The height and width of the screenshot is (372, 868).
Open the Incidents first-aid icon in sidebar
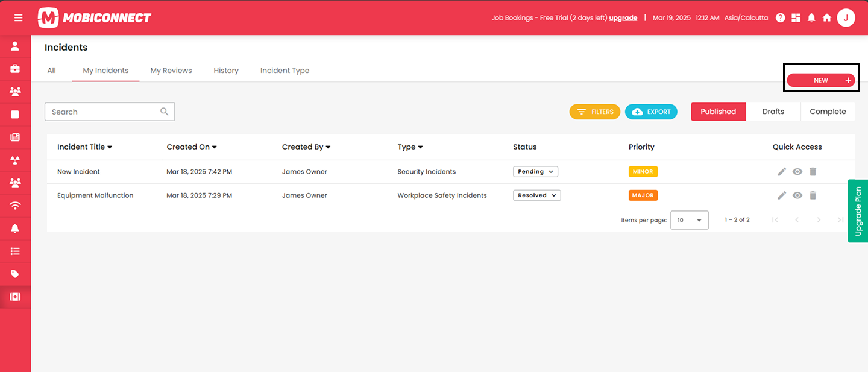coord(15,297)
